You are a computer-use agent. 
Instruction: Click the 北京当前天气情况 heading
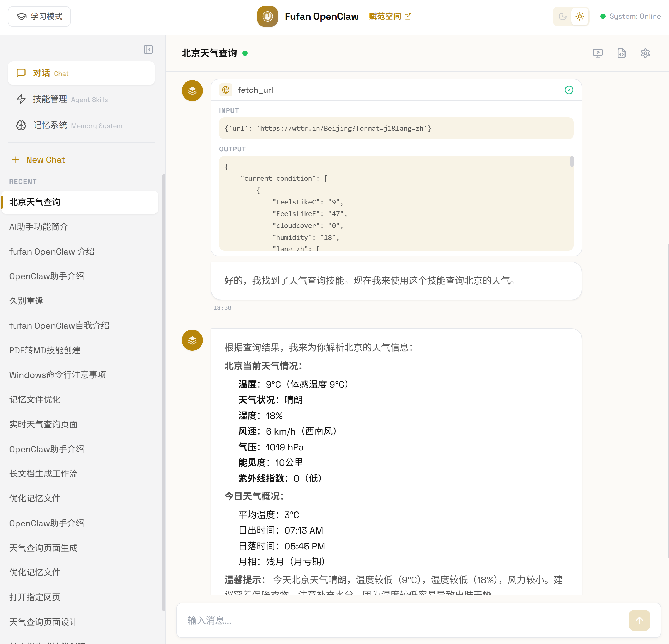263,366
